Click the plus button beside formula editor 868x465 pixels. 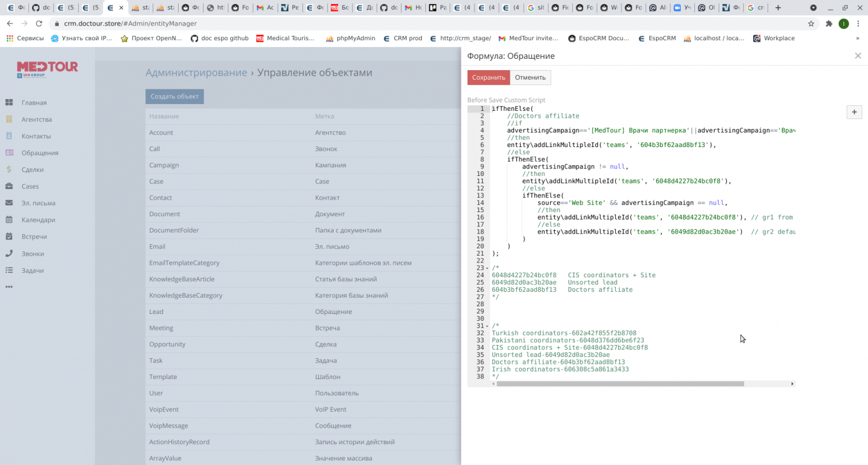click(x=854, y=112)
